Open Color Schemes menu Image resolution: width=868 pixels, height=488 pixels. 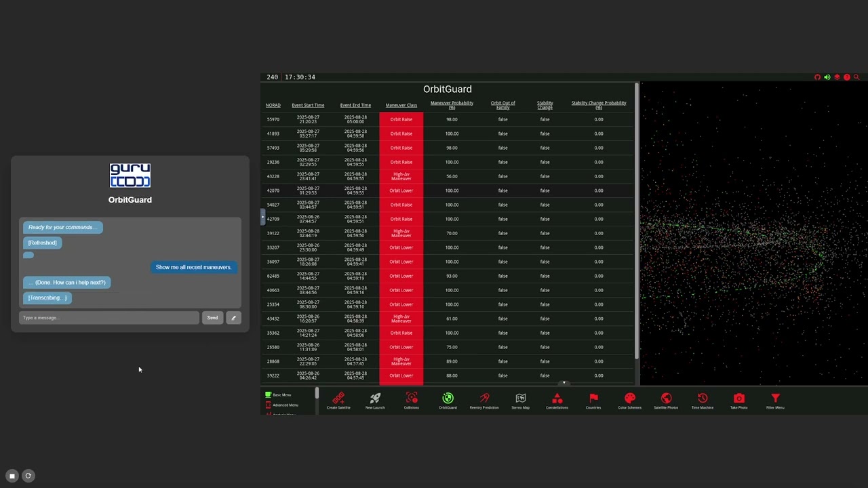pyautogui.click(x=629, y=401)
